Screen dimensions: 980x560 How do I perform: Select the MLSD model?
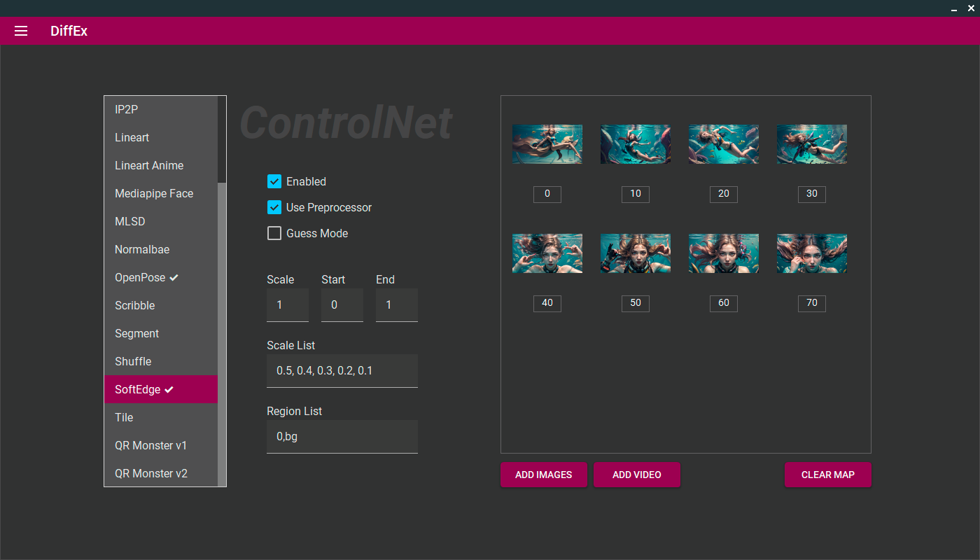[161, 221]
